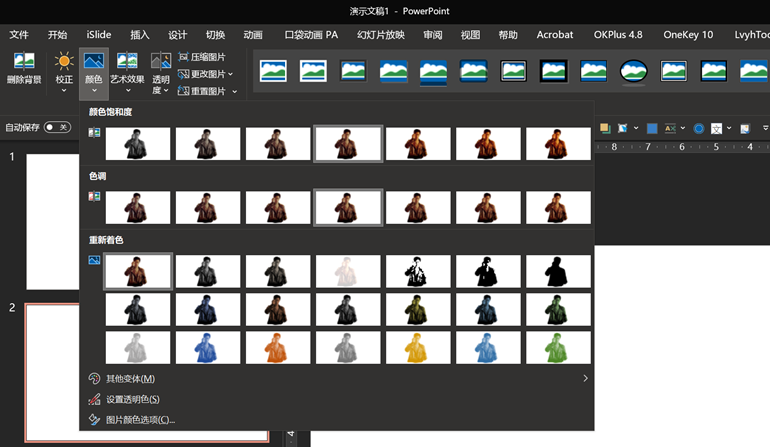
Task: Click Set Transparent Color (设置透明色)
Action: pos(132,399)
